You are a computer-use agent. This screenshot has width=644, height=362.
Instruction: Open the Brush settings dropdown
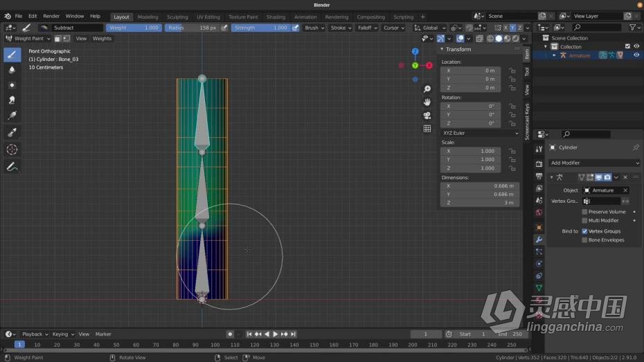coord(314,28)
